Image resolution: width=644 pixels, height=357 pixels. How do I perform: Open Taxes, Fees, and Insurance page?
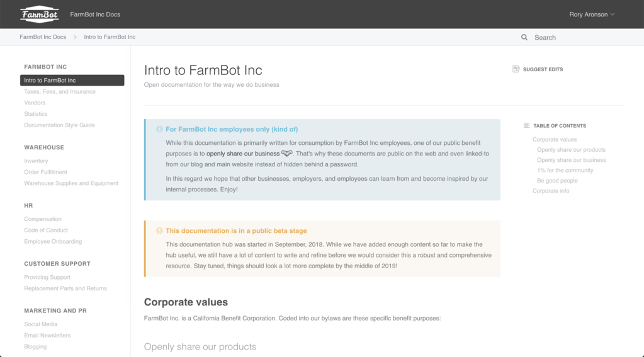[60, 92]
